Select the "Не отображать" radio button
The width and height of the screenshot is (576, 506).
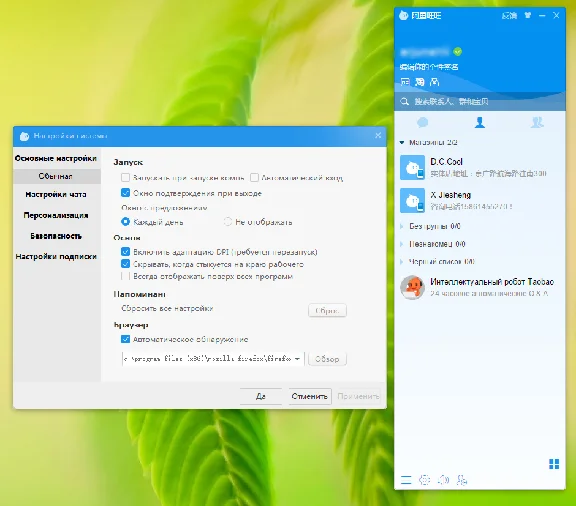(x=228, y=222)
